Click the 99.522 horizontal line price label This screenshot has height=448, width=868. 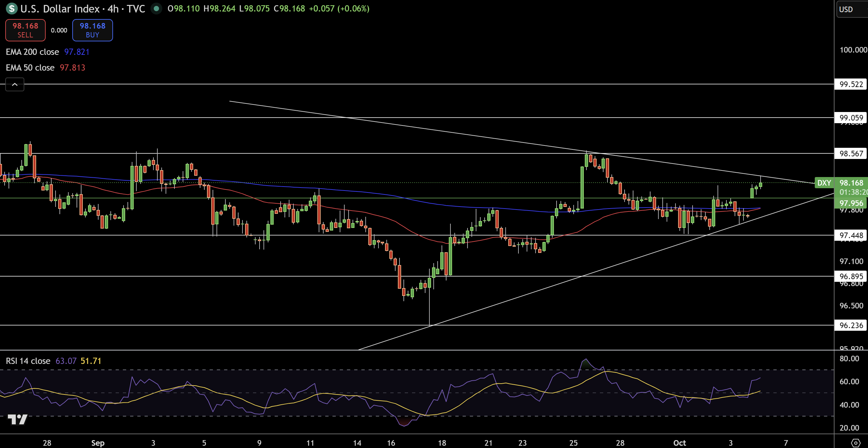(x=851, y=84)
